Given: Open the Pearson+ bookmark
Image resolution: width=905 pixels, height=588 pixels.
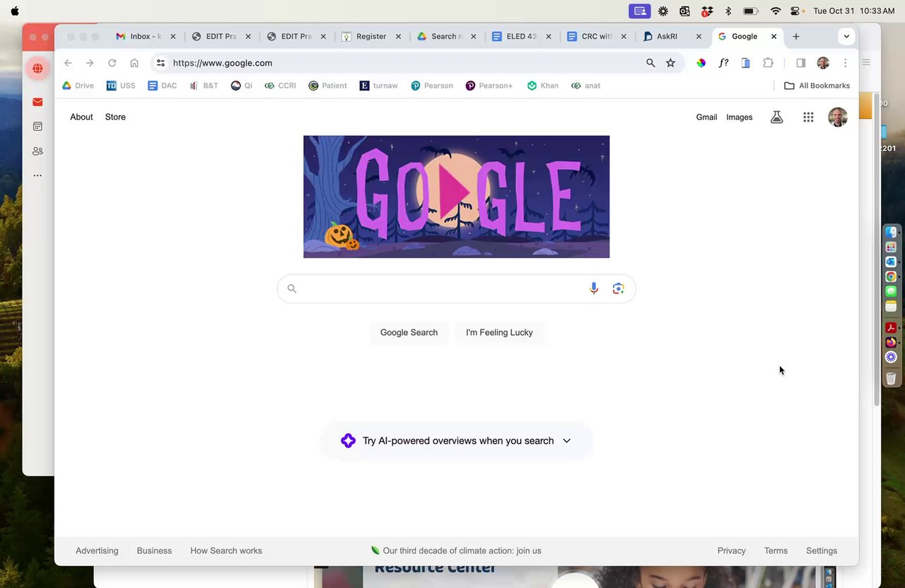Looking at the screenshot, I should point(489,86).
